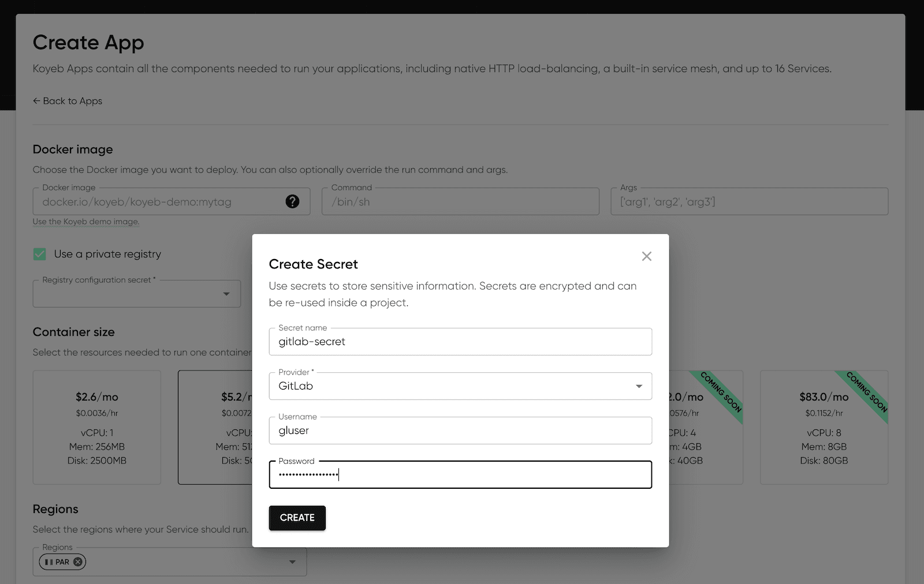This screenshot has height=584, width=924.
Task: Open the Provider dropdown showing GitLab
Action: [460, 386]
